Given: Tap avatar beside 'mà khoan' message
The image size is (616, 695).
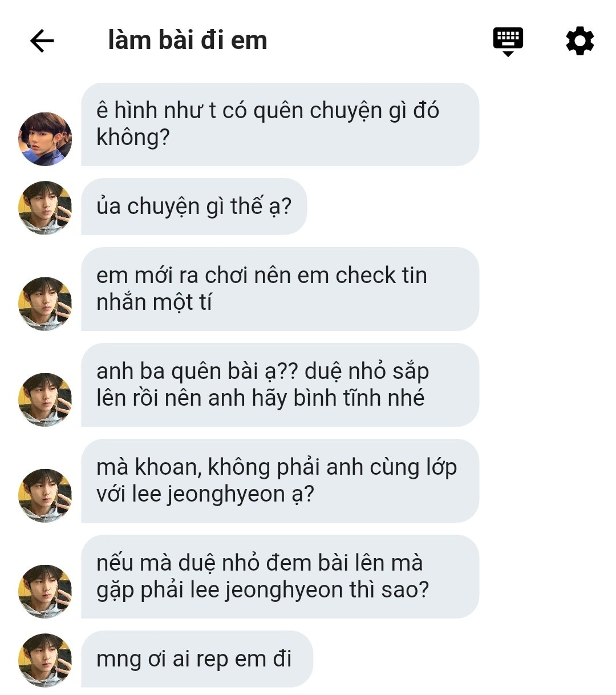Looking at the screenshot, I should click(x=45, y=495).
